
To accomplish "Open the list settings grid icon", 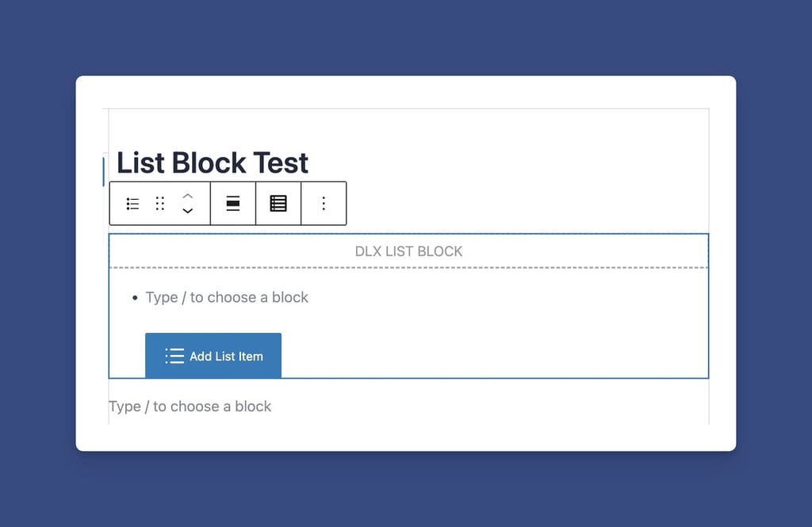I will [x=278, y=204].
